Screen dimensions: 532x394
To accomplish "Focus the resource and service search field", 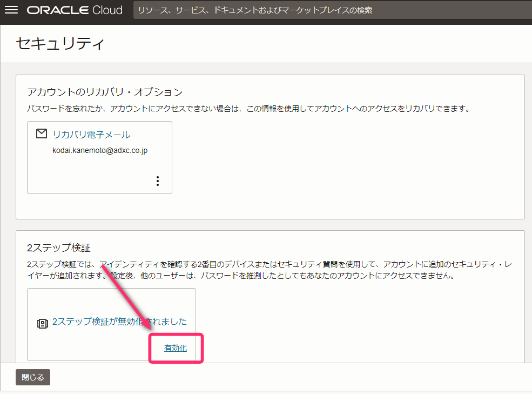I will pyautogui.click(x=333, y=10).
